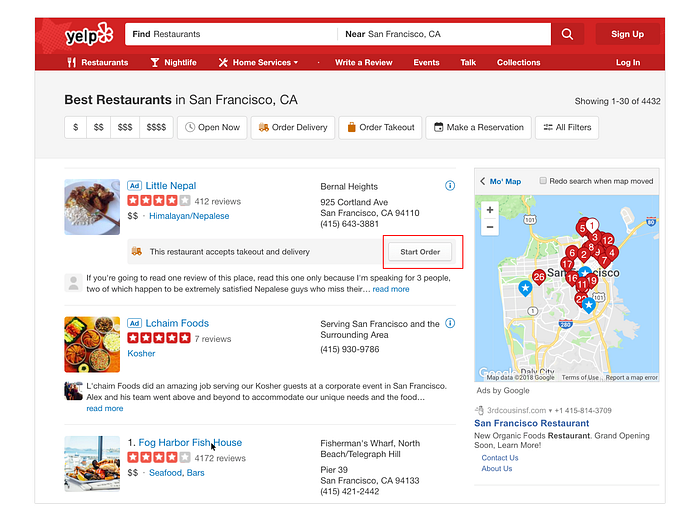Viewport: 700px width, 521px height.
Task: Click map pin number 1
Action: 592,225
